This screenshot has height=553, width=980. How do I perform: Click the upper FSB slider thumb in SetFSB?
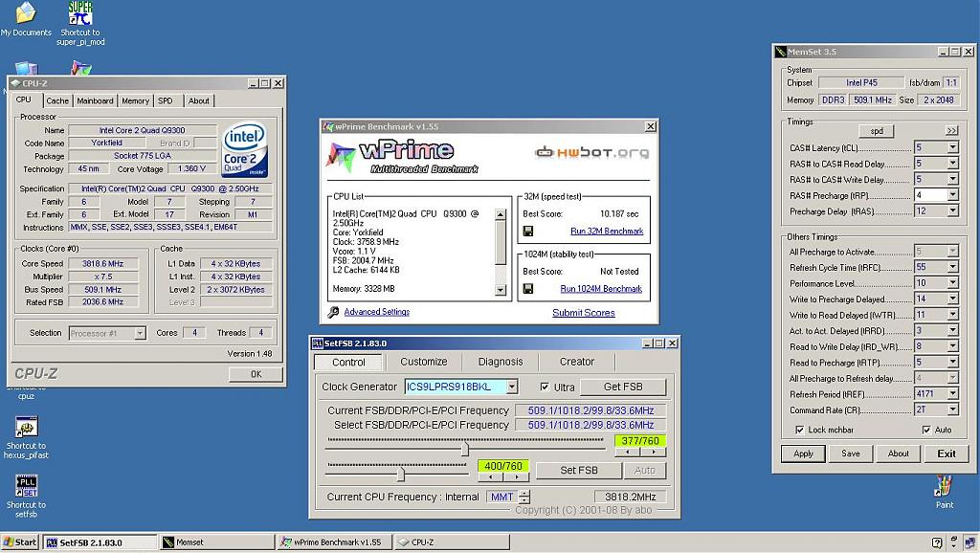tap(465, 448)
